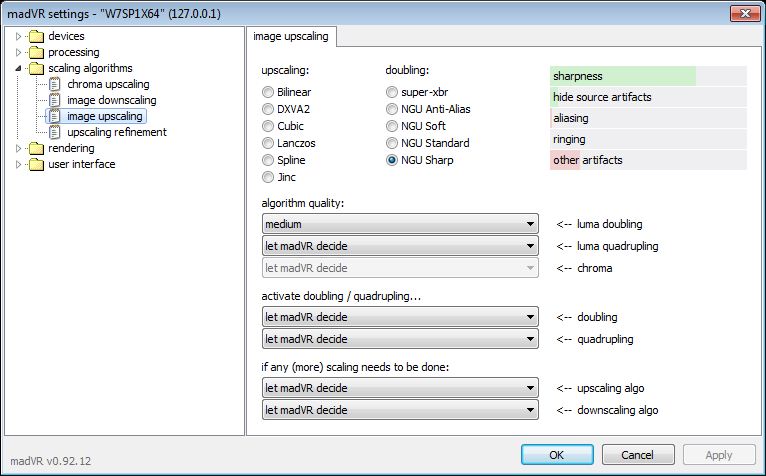Select the Lanczos upscaling radio button
The height and width of the screenshot is (476, 766).
(x=268, y=143)
